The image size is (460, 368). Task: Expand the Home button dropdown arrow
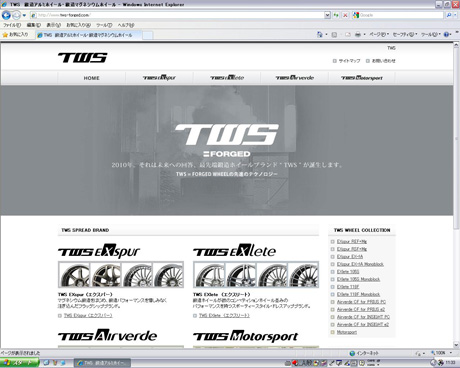click(x=326, y=34)
